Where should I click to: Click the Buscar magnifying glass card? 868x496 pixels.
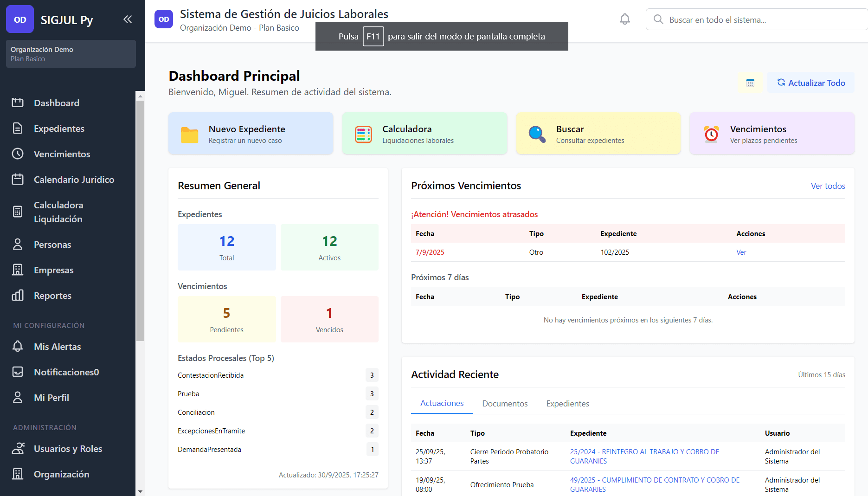(598, 134)
